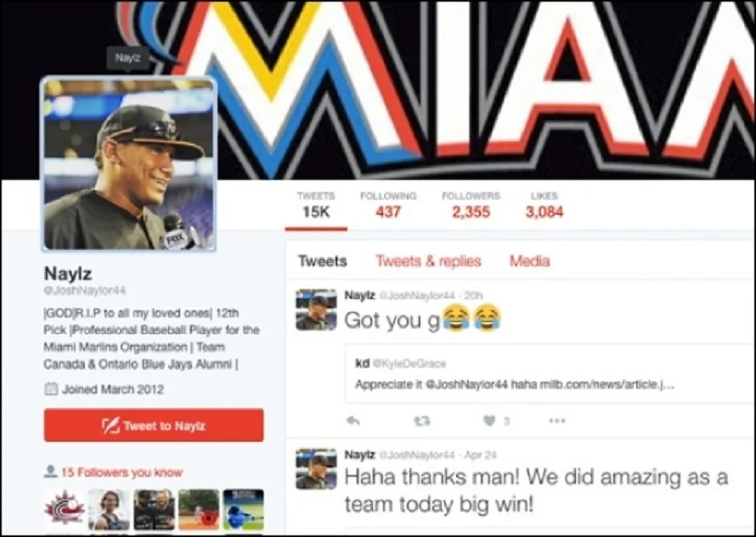View the Tweets count stat
The height and width of the screenshot is (537, 756).
[x=316, y=205]
